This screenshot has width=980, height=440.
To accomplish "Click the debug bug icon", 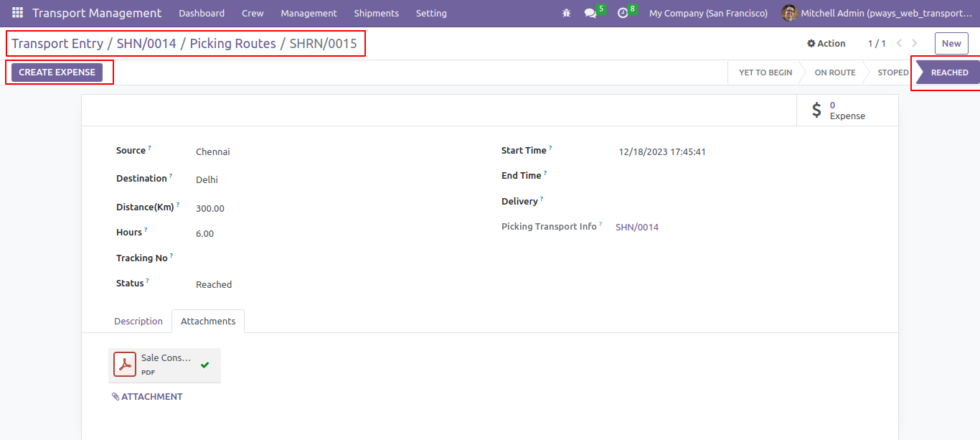I will click(567, 13).
